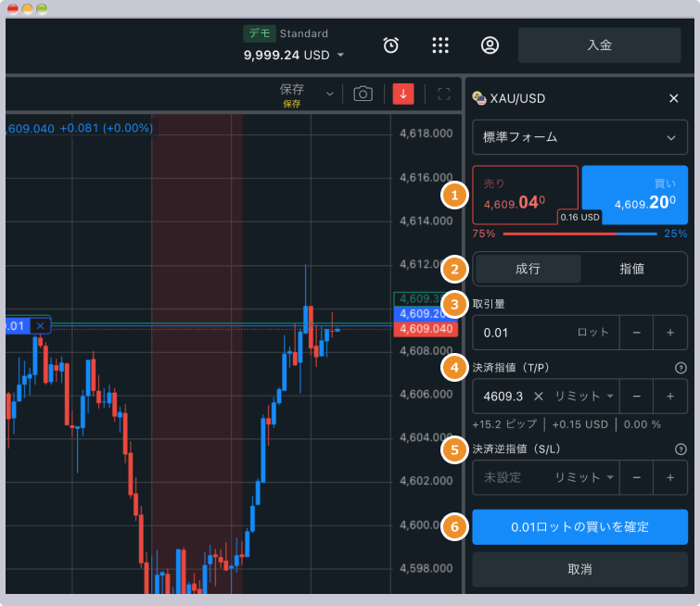Viewport: 700px width, 606px height.
Task: Open the apps grid menu icon
Action: coord(440,45)
